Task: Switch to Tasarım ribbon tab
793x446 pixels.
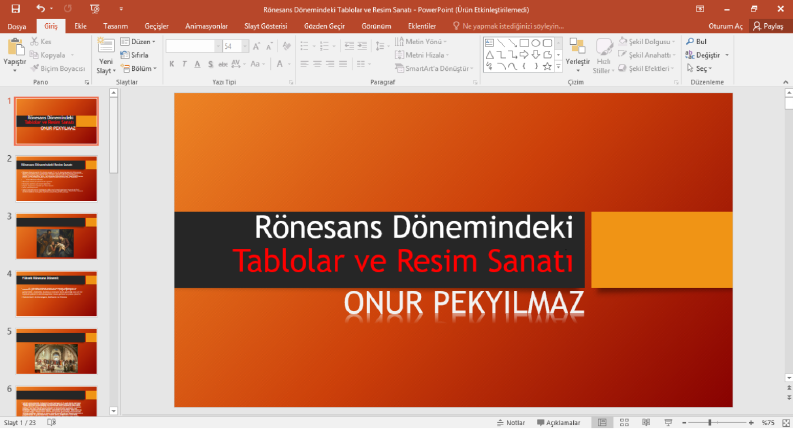Action: click(x=115, y=26)
